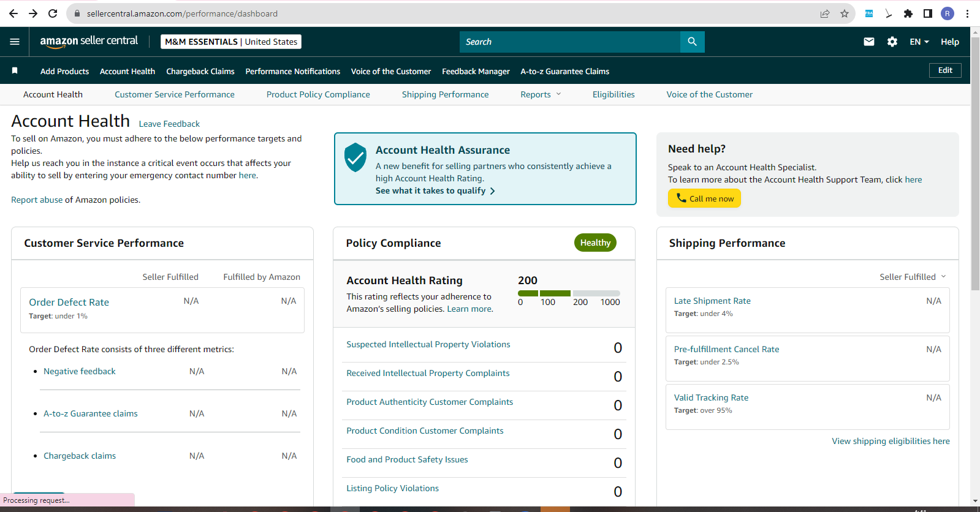
Task: Go forward using browser forward arrow
Action: pyautogui.click(x=33, y=13)
